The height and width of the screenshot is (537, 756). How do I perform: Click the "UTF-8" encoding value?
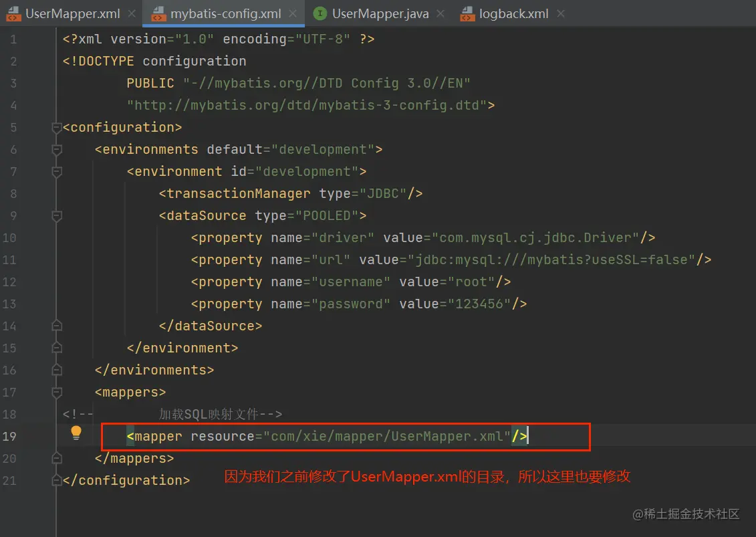(323, 39)
